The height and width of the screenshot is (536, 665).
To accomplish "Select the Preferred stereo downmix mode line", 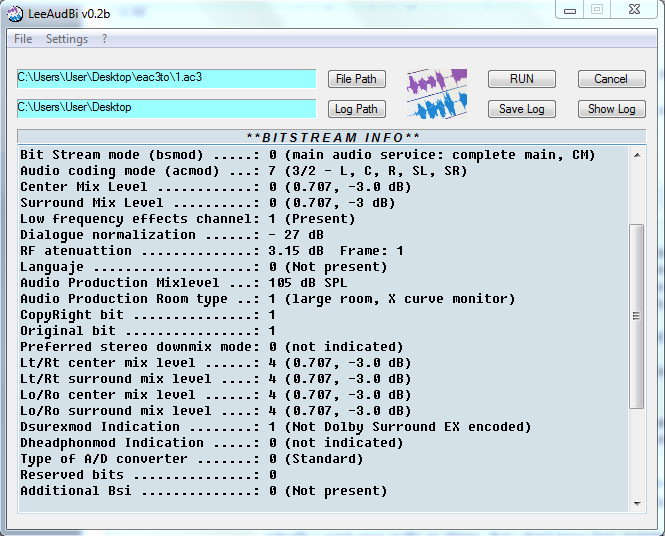I will 212,347.
